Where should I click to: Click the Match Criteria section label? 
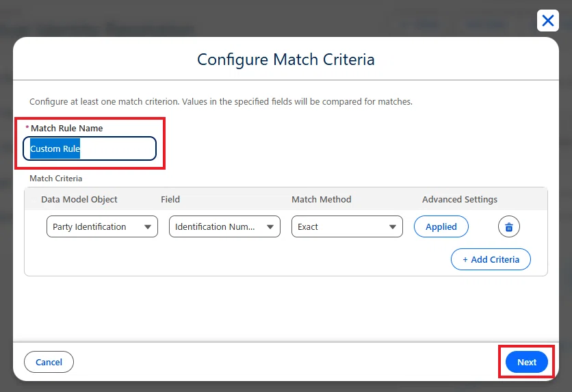point(56,179)
